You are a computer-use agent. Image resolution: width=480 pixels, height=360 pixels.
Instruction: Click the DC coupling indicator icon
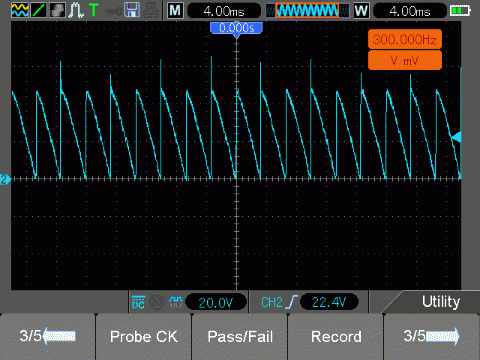coord(138,302)
